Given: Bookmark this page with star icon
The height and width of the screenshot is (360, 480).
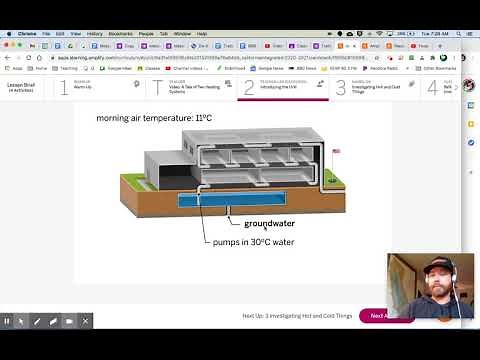Looking at the screenshot, I should [377, 58].
